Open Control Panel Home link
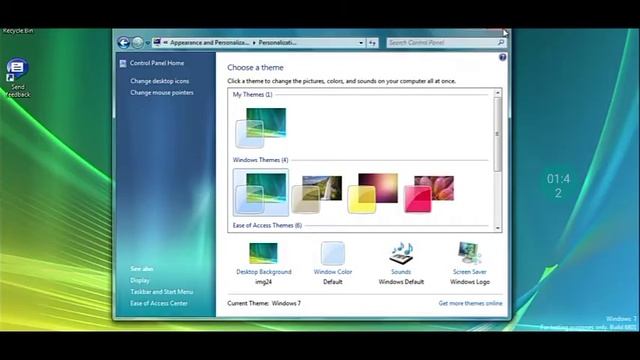 coord(157,63)
